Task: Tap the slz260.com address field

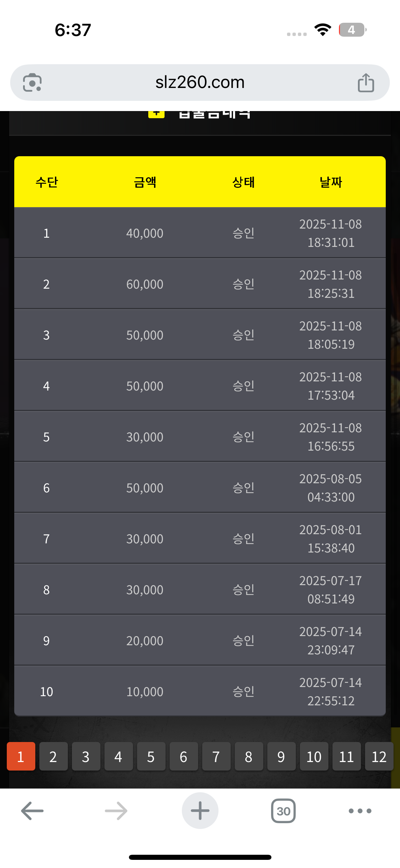Action: [200, 83]
